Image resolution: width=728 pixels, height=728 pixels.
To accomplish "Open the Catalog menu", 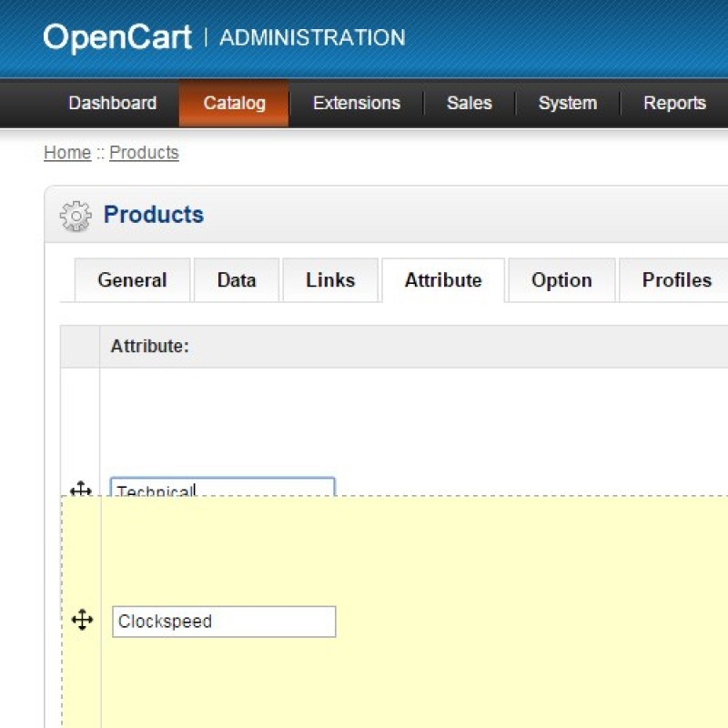I will tap(233, 103).
